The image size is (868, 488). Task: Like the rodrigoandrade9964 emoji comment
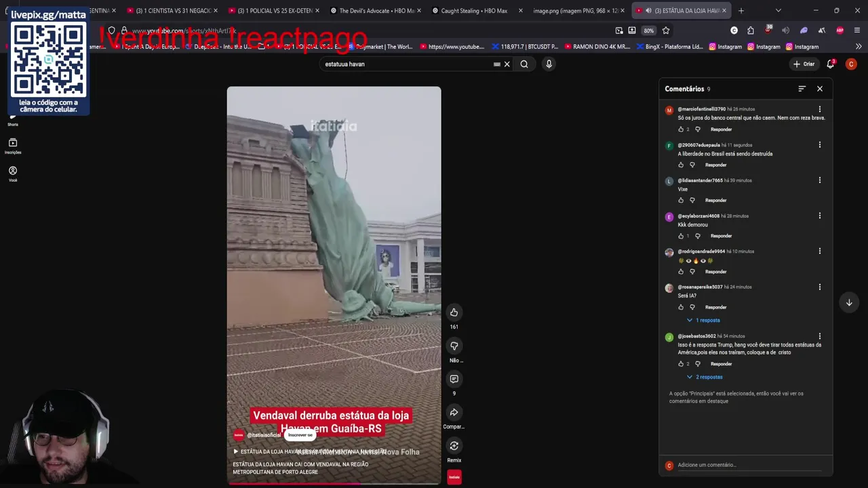[x=681, y=271]
